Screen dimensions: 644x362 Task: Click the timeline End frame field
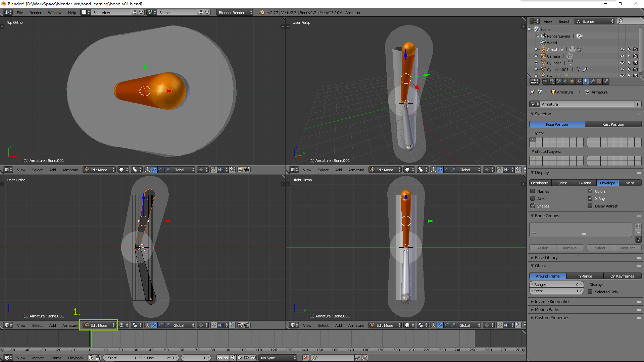[161, 358]
